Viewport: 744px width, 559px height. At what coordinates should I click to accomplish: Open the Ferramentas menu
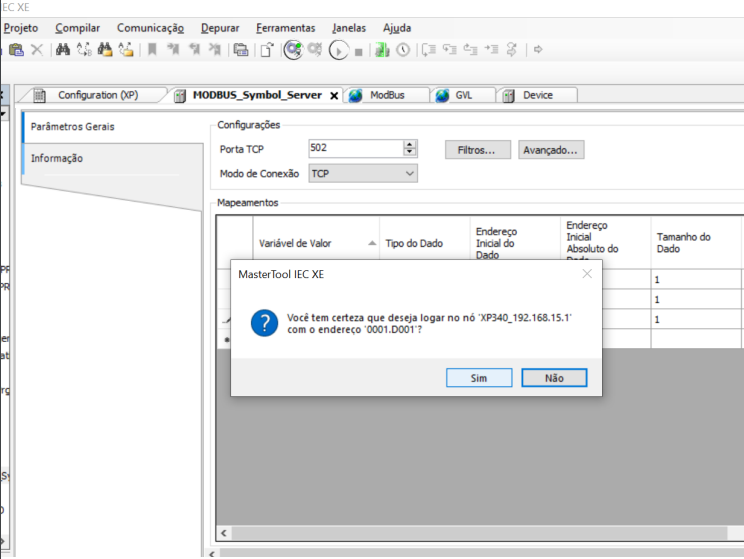coord(285,28)
